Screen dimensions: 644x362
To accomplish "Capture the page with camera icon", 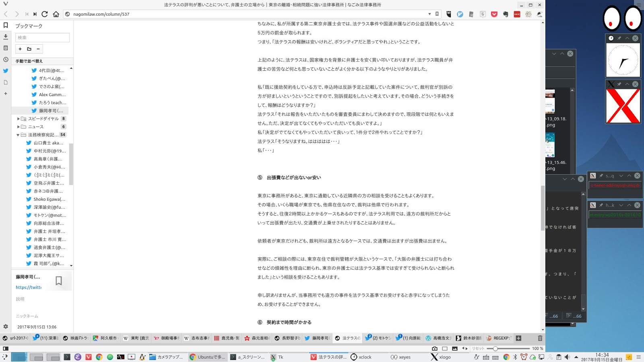I will pos(435,348).
